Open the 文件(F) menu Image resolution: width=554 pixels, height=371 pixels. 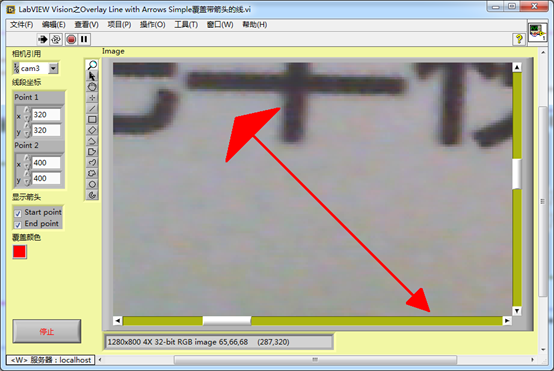pyautogui.click(x=22, y=24)
